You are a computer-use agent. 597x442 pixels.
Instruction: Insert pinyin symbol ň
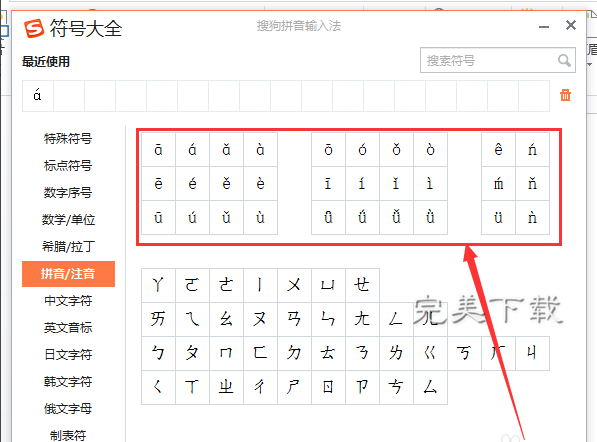click(532, 184)
